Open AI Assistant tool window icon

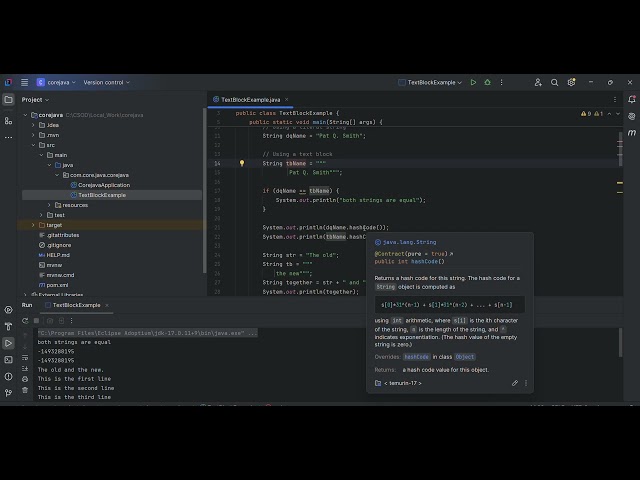coord(632,116)
